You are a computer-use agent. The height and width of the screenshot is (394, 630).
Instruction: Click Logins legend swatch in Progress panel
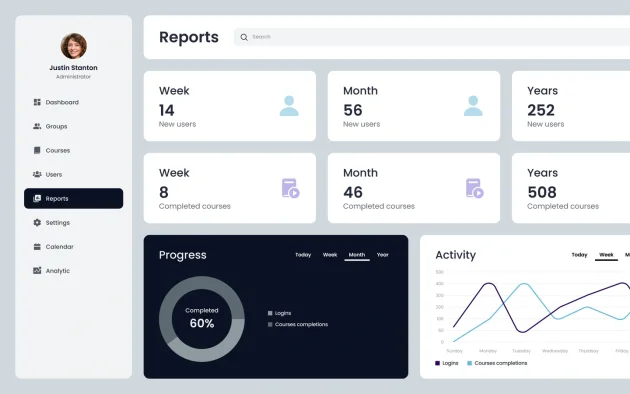[270, 313]
